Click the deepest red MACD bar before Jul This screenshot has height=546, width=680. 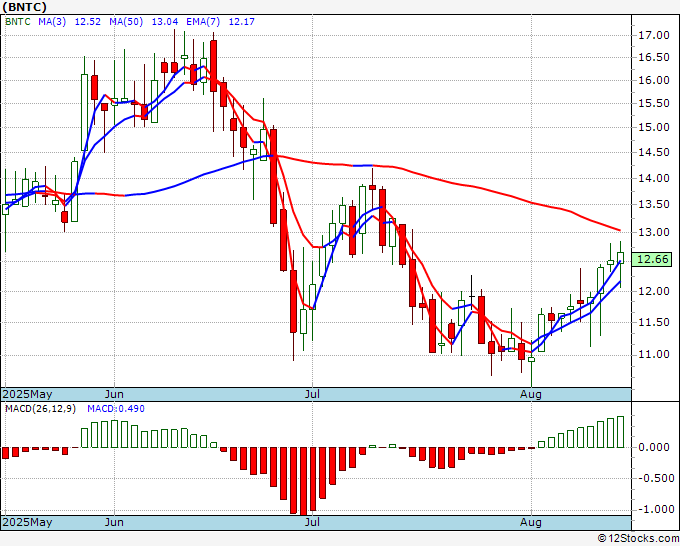(303, 481)
